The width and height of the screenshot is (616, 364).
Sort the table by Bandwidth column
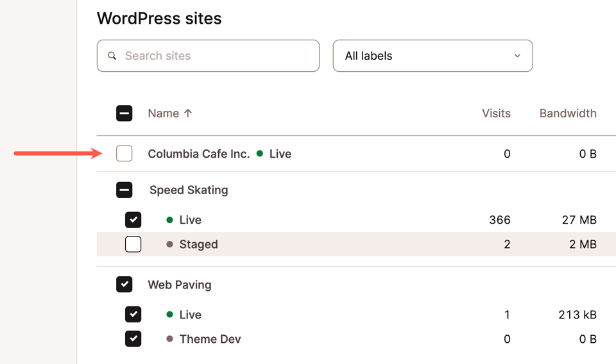pyautogui.click(x=567, y=113)
